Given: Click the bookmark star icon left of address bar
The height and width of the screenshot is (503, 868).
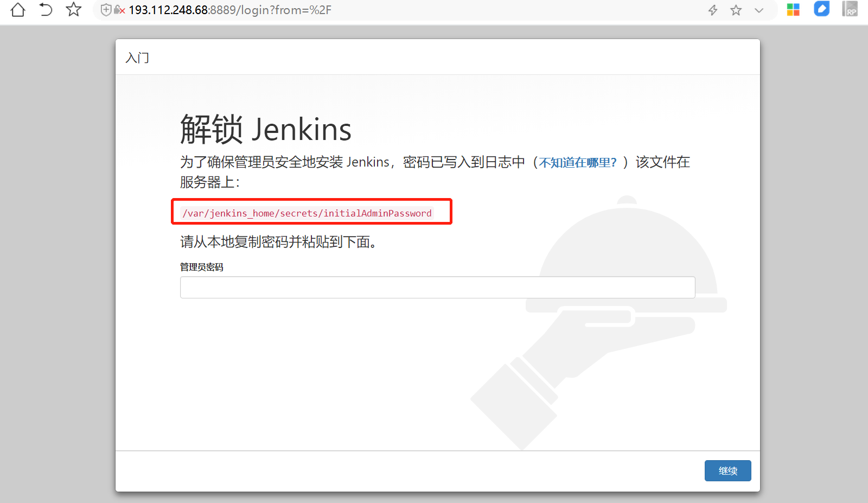Looking at the screenshot, I should click(74, 10).
